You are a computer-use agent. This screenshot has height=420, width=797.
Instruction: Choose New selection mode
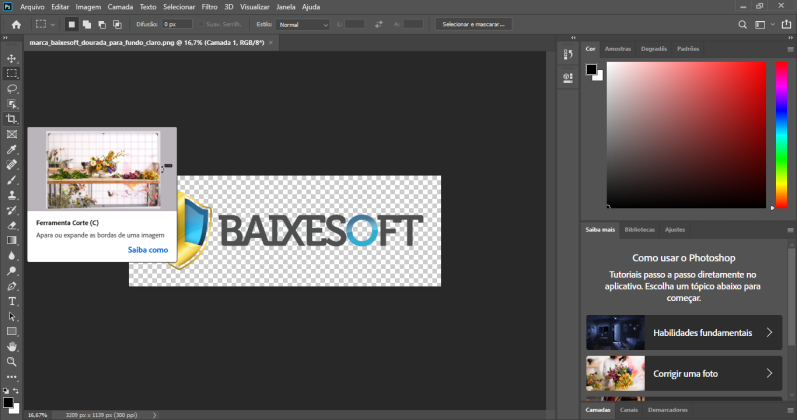point(72,24)
